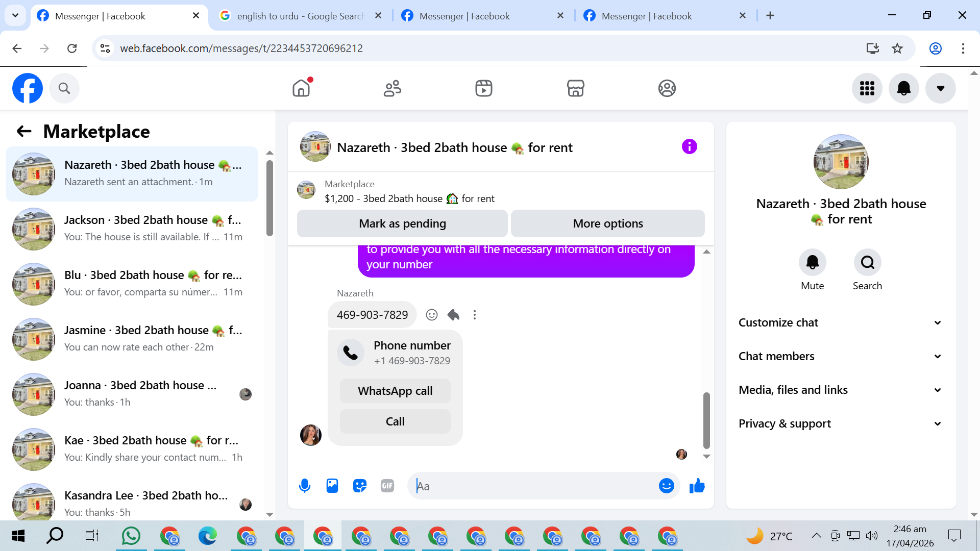Send a thumbs up like
The width and height of the screenshot is (980, 551).
(697, 486)
